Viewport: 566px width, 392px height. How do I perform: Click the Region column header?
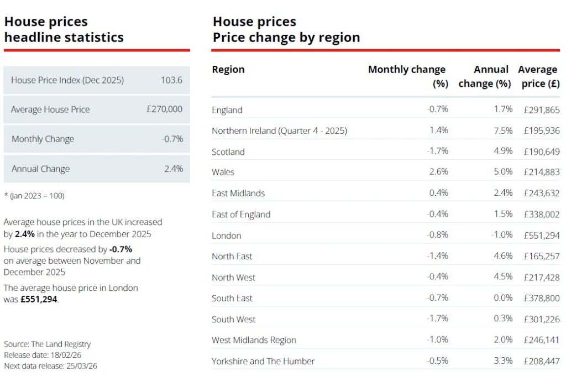pyautogui.click(x=228, y=70)
